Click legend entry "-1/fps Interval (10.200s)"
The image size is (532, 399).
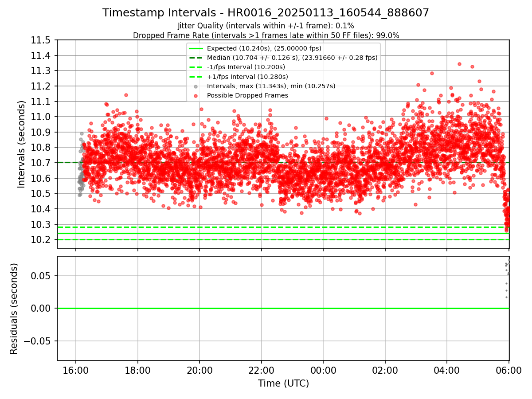[246, 67]
